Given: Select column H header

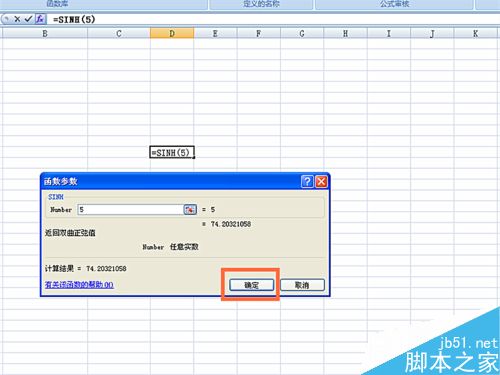Looking at the screenshot, I should 345,33.
